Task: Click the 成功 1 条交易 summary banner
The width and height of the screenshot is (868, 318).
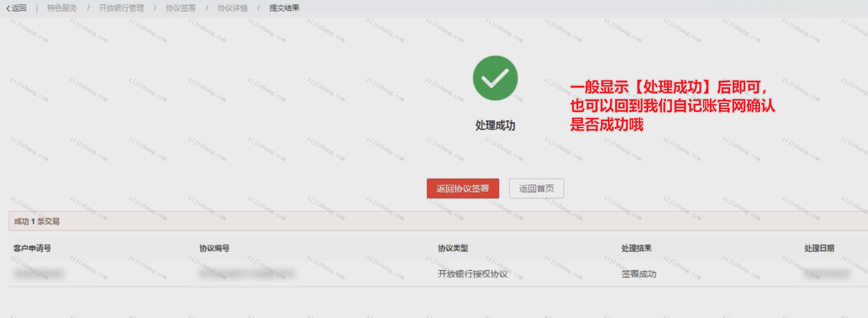Action: (37, 221)
